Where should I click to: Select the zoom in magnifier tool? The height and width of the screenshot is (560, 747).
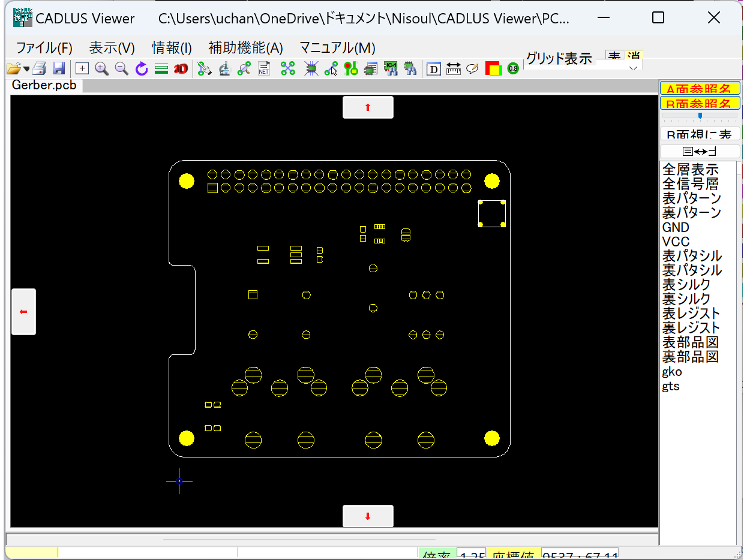click(101, 68)
